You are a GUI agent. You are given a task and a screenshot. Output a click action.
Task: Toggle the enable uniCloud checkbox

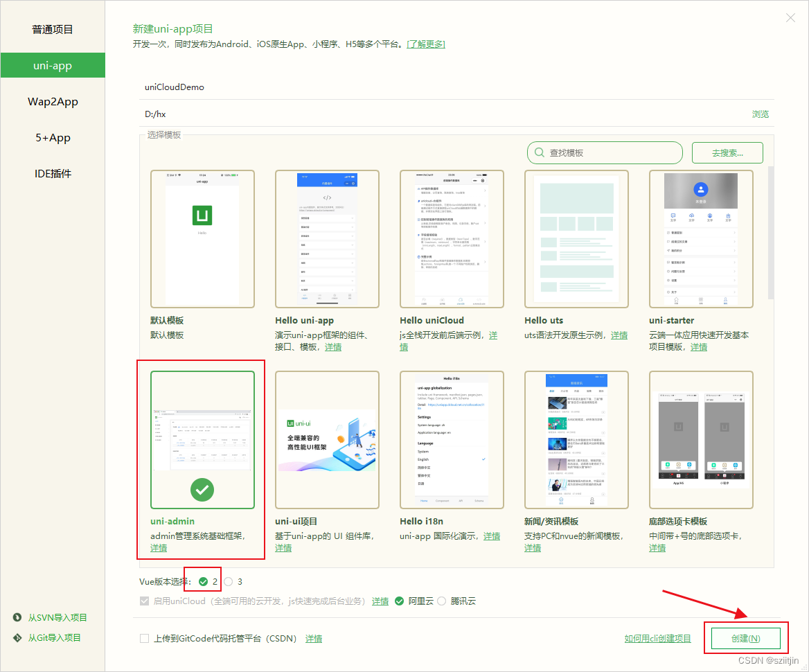[x=145, y=601]
